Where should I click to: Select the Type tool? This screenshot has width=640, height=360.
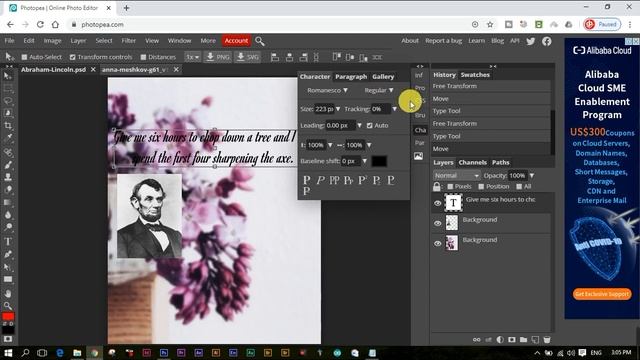pyautogui.click(x=8, y=241)
